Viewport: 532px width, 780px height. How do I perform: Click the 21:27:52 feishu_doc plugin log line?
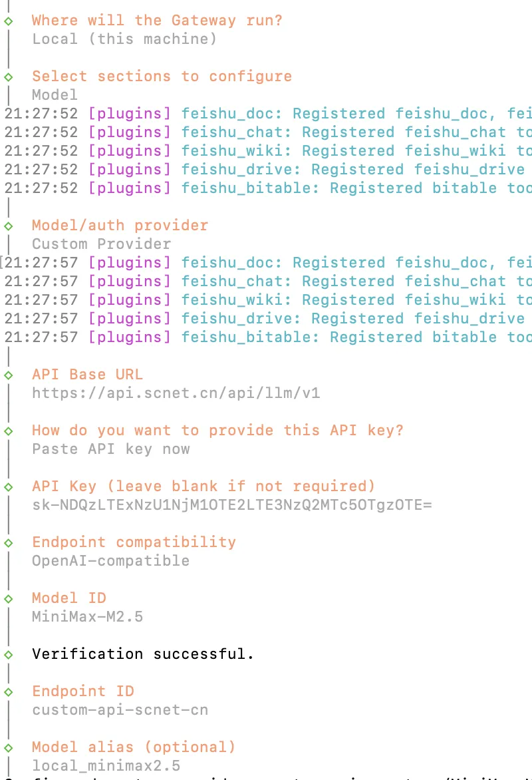(266, 114)
